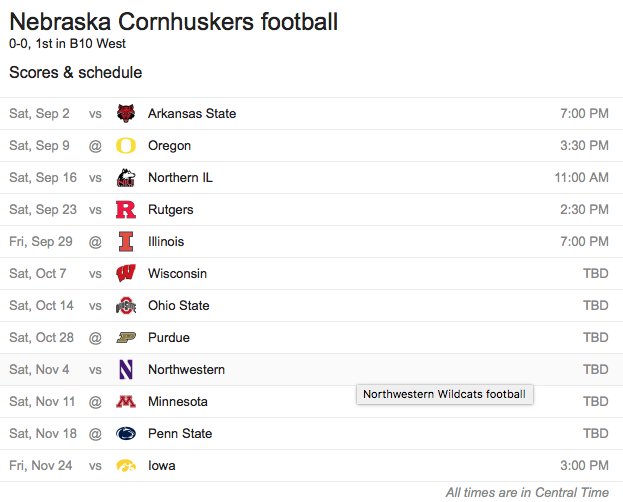Screen dimensions: 623x502
Task: Click the Illinois orange I logo
Action: tap(126, 242)
